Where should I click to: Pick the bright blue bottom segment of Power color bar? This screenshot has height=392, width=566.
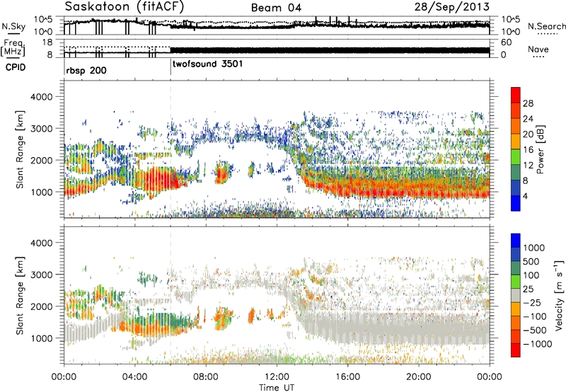click(x=516, y=203)
